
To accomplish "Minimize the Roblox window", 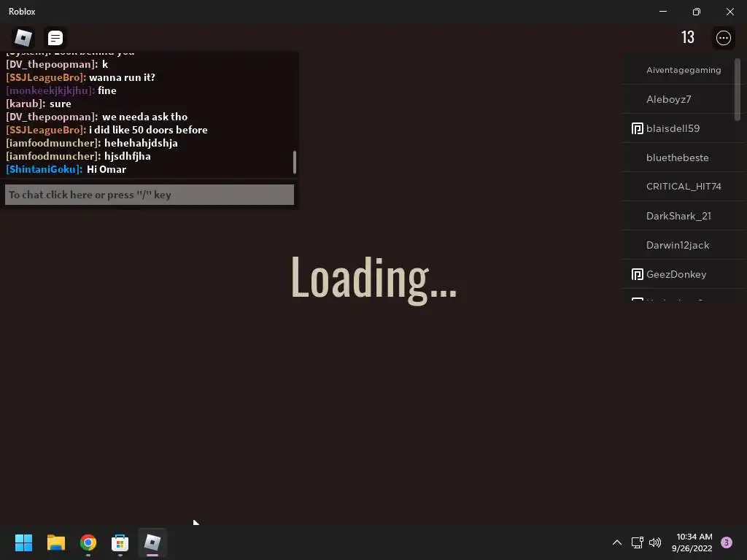I will (662, 12).
